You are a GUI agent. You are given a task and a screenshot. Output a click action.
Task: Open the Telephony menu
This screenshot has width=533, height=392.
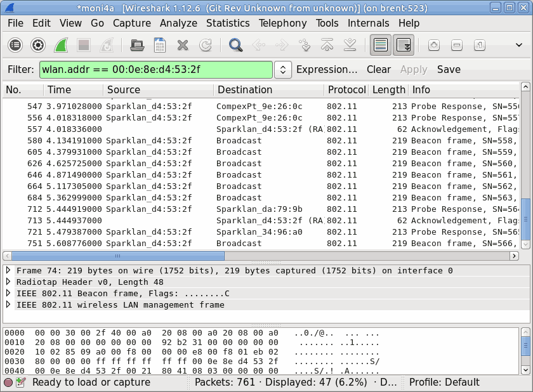coord(282,23)
